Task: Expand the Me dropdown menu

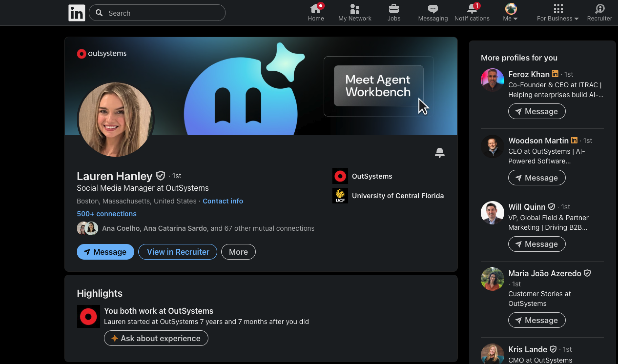Action: (510, 18)
